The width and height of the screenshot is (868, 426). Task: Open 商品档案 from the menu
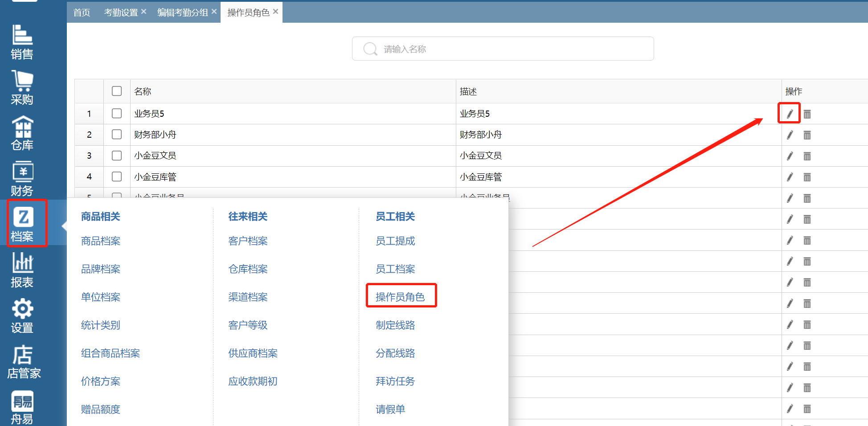[101, 241]
